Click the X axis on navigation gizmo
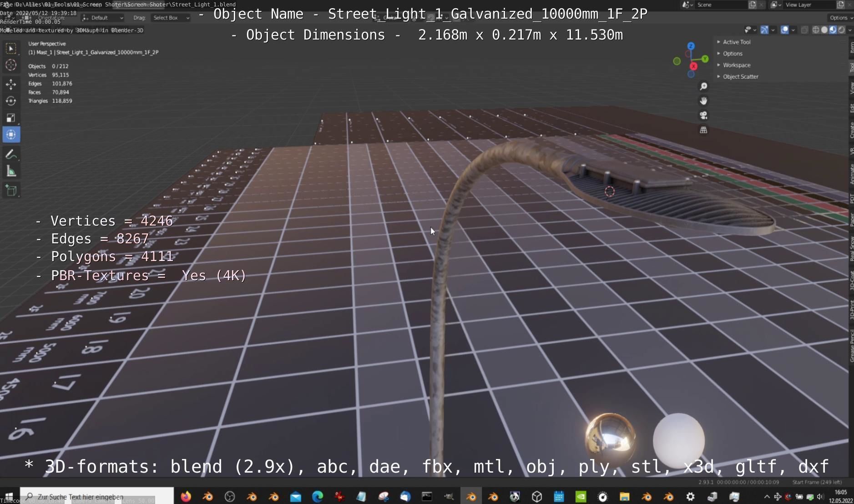Viewport: 854px width, 504px height. (x=693, y=66)
